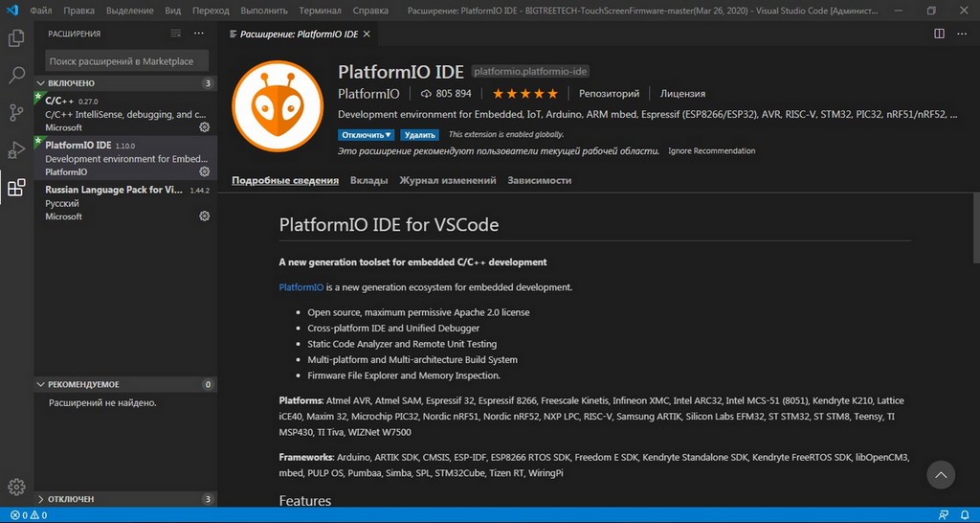980x523 pixels.
Task: Click the feedback icon in status bar
Action: pos(944,515)
